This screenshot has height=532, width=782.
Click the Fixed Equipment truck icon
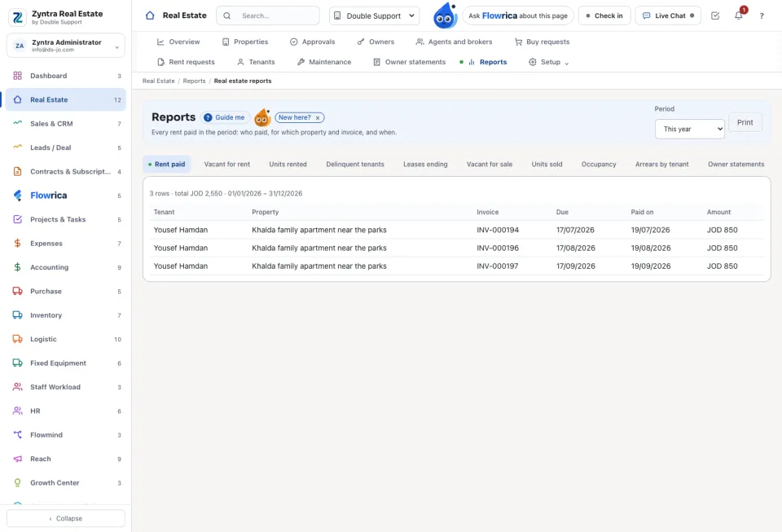pos(17,363)
